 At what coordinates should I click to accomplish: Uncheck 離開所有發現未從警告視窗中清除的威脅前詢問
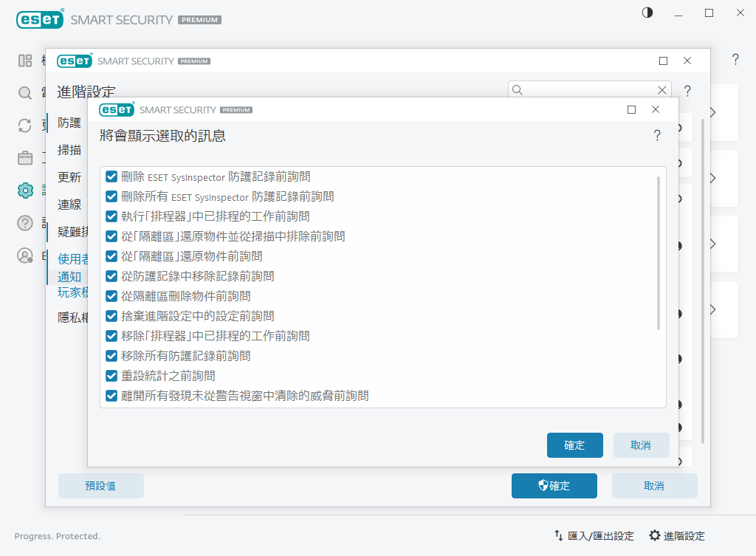[x=111, y=396]
